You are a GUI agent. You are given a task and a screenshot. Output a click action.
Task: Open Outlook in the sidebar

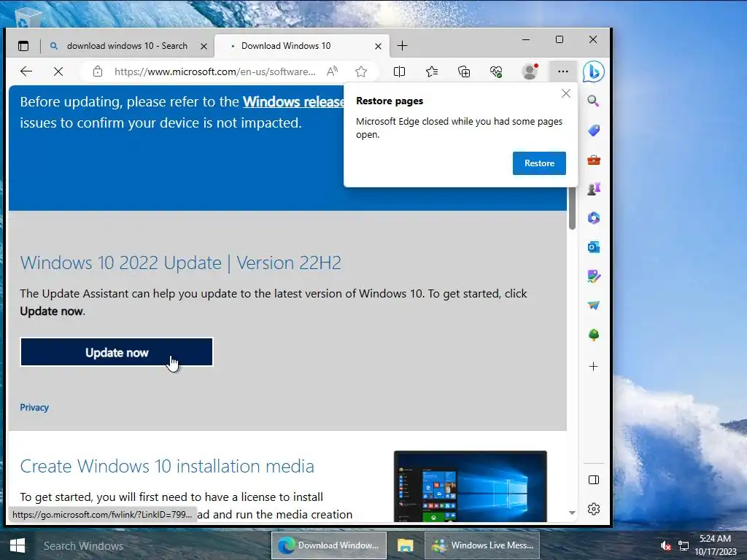(594, 247)
